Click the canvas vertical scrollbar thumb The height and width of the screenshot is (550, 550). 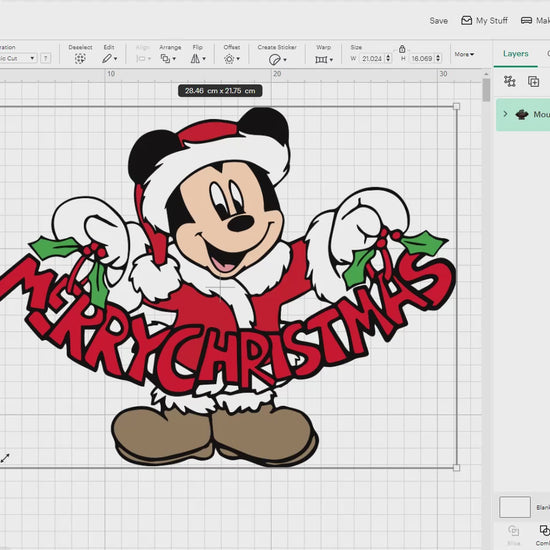tap(486, 90)
